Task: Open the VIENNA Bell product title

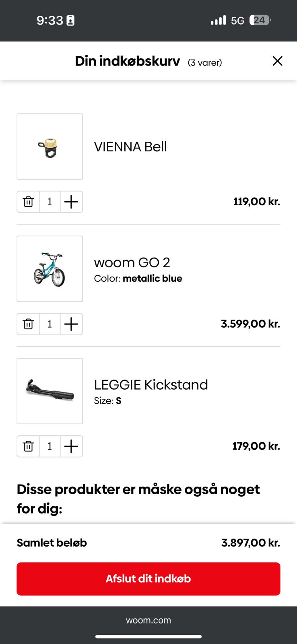Action: (130, 147)
